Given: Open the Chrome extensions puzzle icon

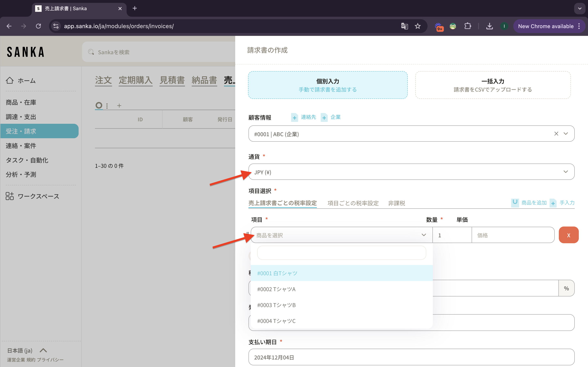Looking at the screenshot, I should 468,26.
